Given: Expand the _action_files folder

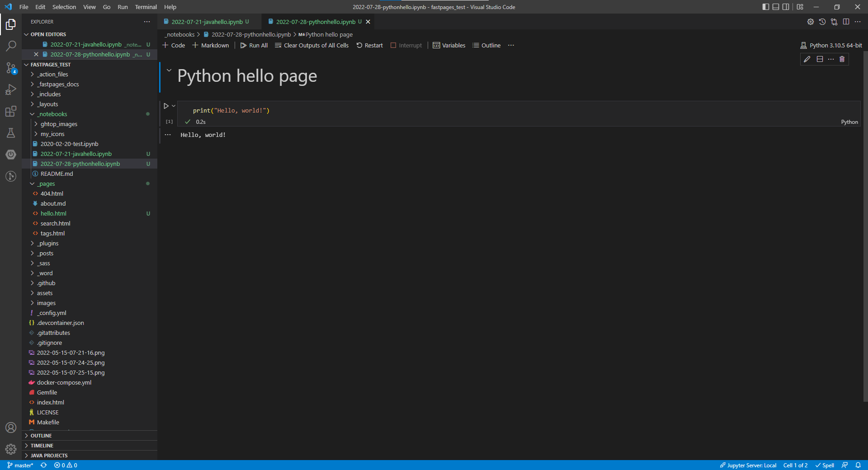Looking at the screenshot, I should point(90,74).
